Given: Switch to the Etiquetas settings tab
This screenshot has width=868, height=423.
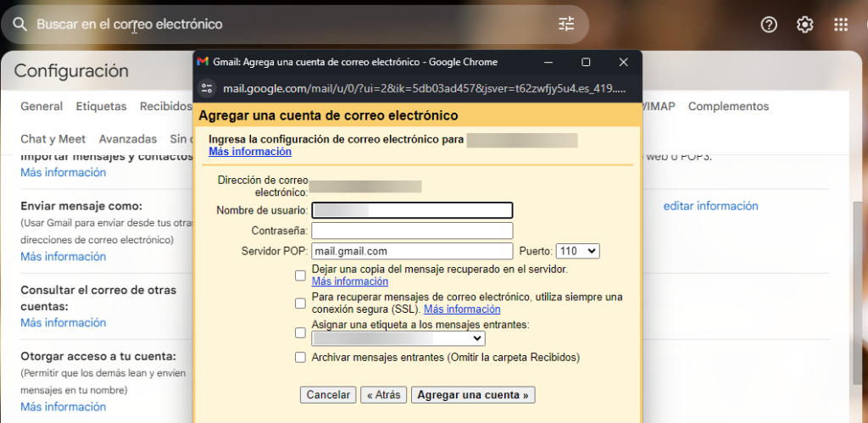Looking at the screenshot, I should click(101, 107).
